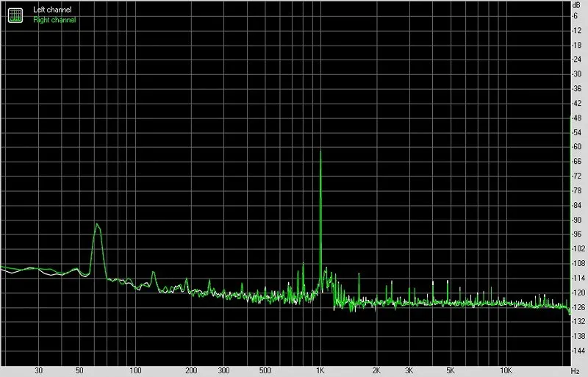
Task: Click the "3K" frequency axis label
Action: tap(409, 370)
